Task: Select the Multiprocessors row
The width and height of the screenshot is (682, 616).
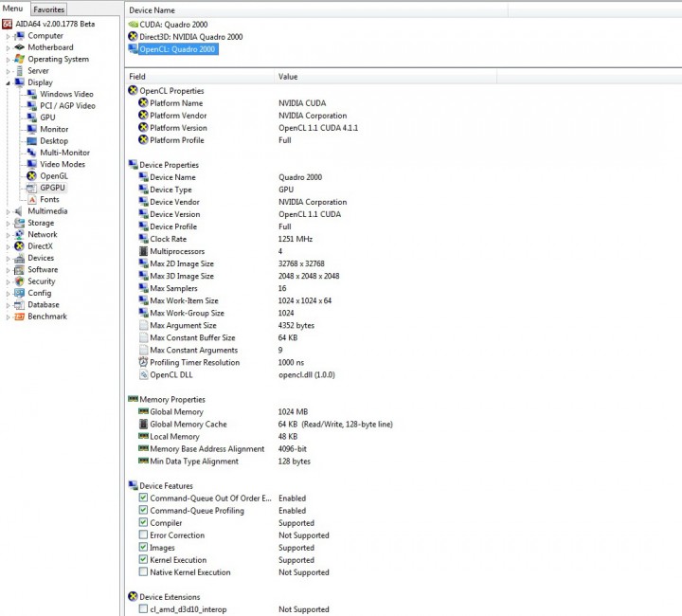Action: pyautogui.click(x=210, y=251)
